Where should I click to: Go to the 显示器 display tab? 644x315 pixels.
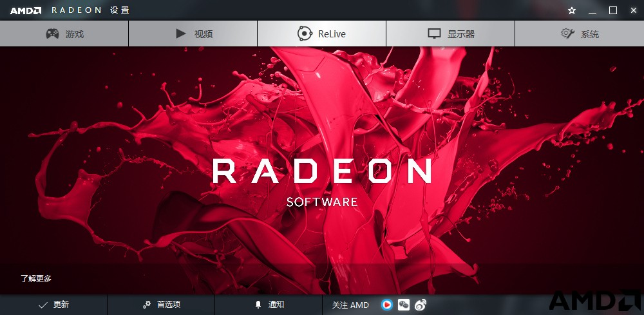451,33
